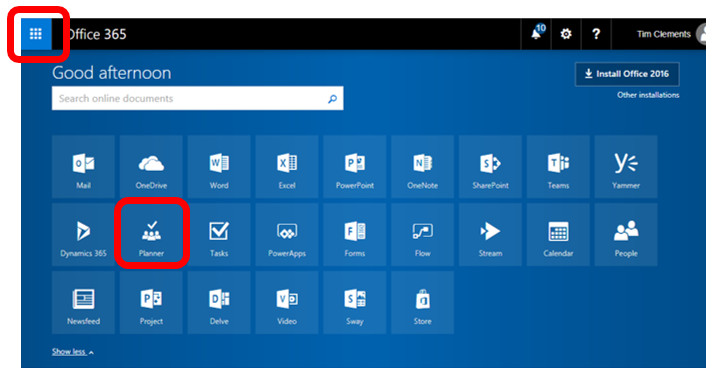Click the Install Office 2016 button
713x380 pixels.
627,74
